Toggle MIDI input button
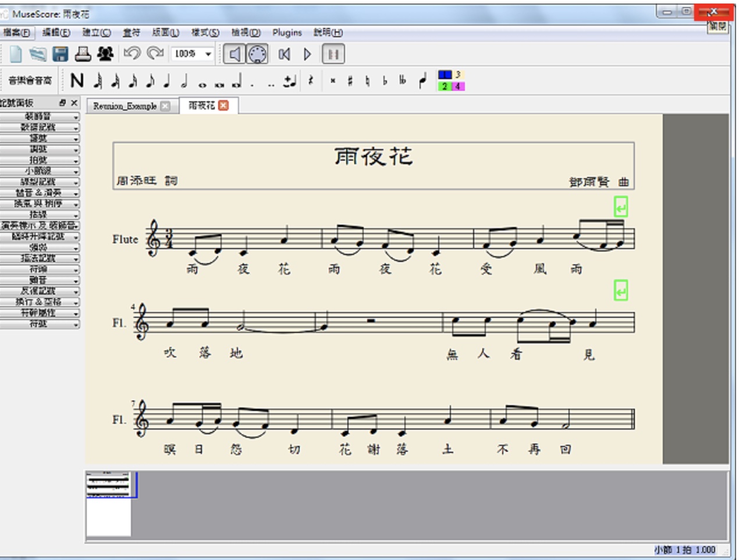Screen dimensions: 739x560 coord(257,54)
